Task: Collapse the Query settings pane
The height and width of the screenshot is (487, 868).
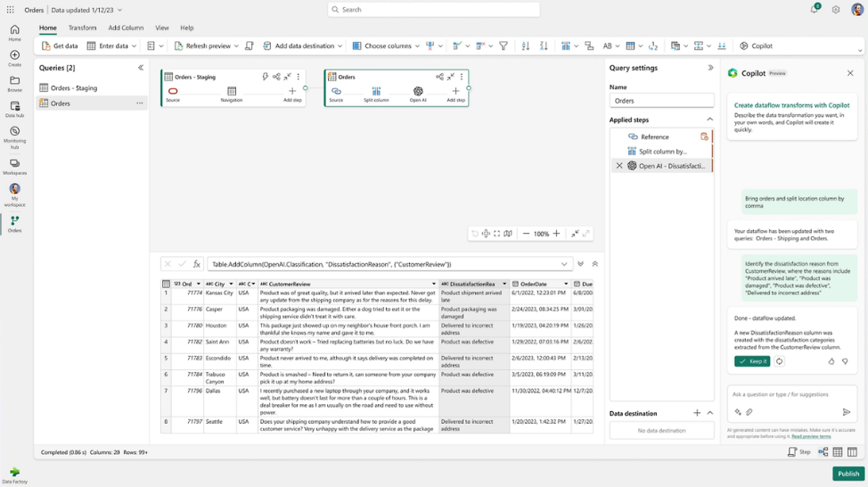Action: [710, 68]
